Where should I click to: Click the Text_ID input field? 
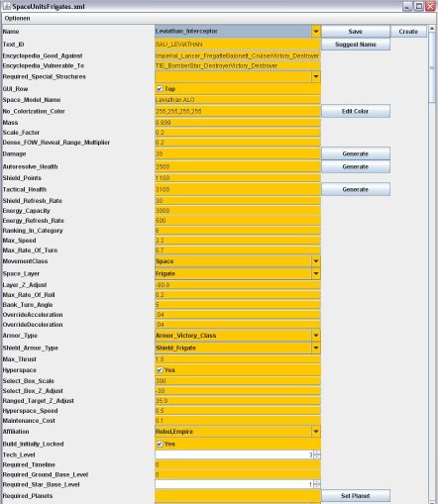(x=238, y=45)
